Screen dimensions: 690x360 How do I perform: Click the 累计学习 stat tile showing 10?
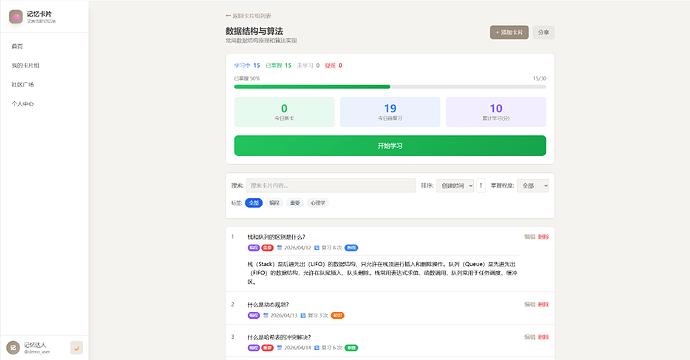coord(496,112)
